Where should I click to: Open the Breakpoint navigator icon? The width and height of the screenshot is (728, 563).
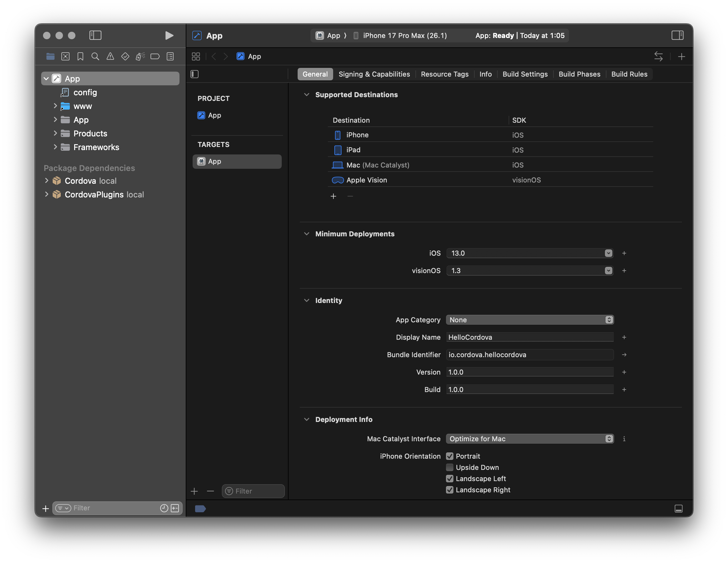pos(155,56)
